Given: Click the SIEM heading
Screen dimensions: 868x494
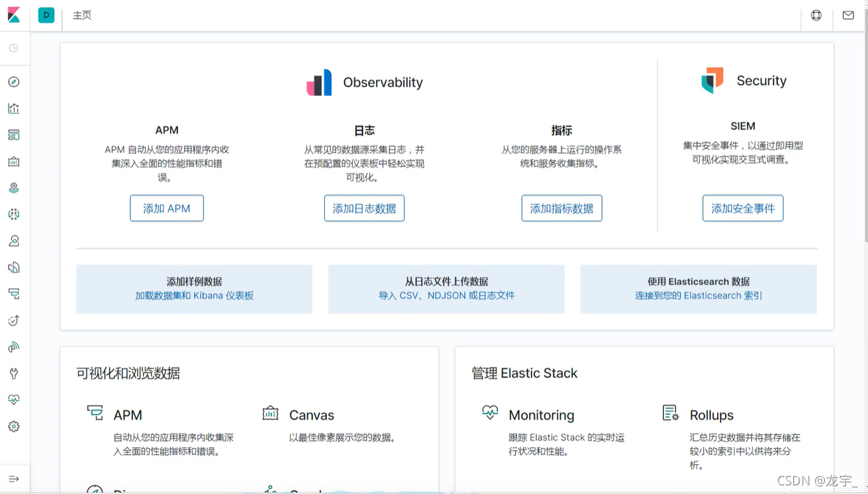Looking at the screenshot, I should (743, 126).
